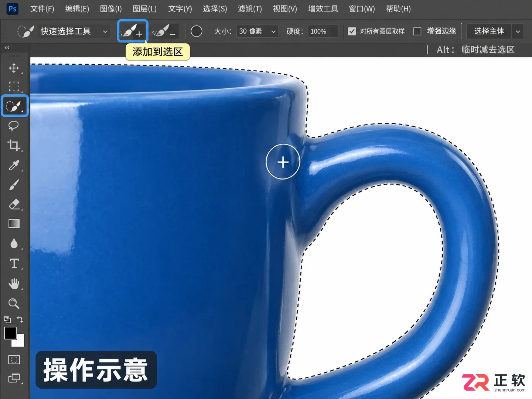The height and width of the screenshot is (399, 532).
Task: Open 文字(Y) menu
Action: (x=180, y=8)
